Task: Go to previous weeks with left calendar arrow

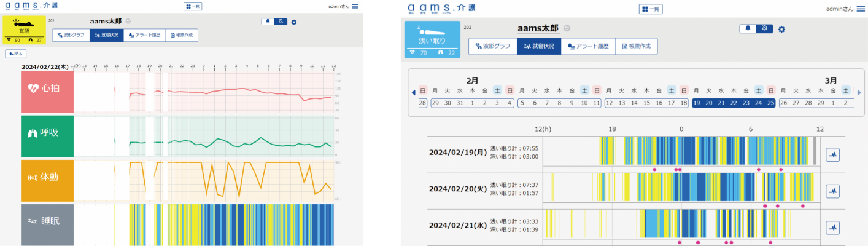Action: (x=413, y=93)
